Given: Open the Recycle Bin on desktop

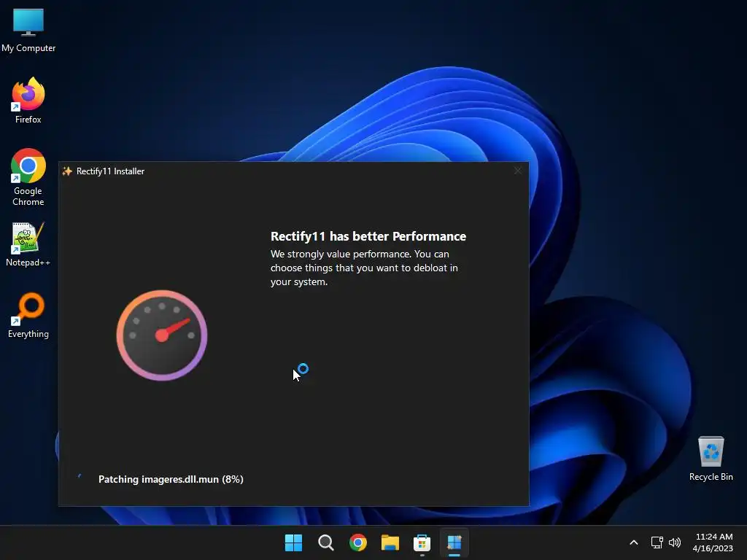Looking at the screenshot, I should point(711,458).
